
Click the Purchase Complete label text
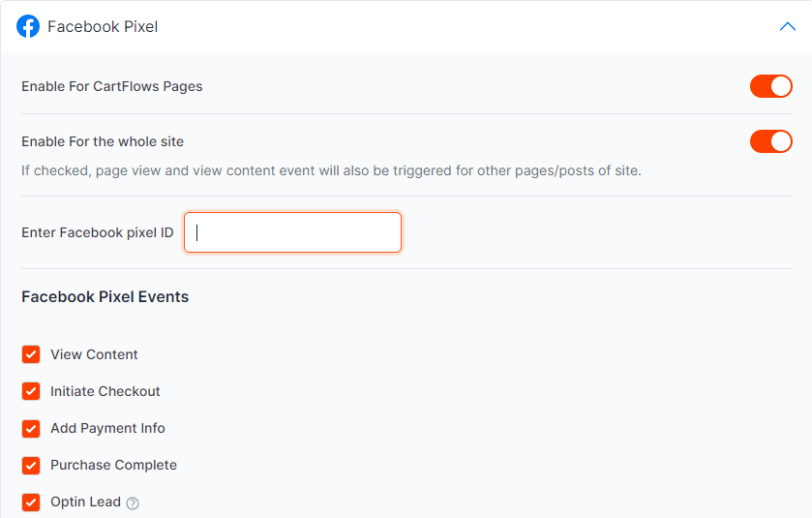113,465
